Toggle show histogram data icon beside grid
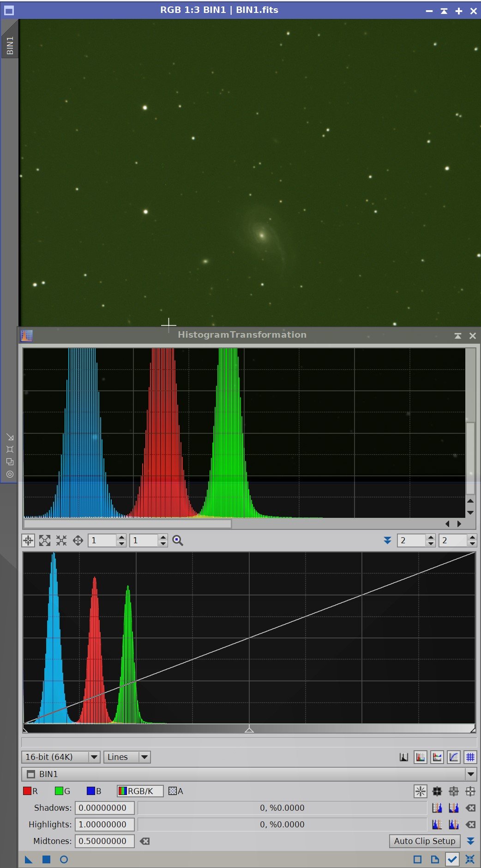This screenshot has height=868, width=481. pos(437,757)
